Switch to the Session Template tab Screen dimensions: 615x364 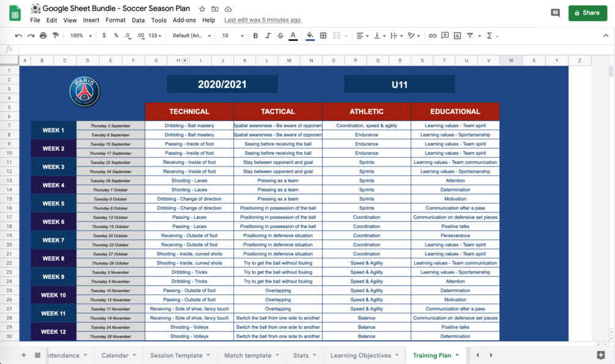coord(176,355)
